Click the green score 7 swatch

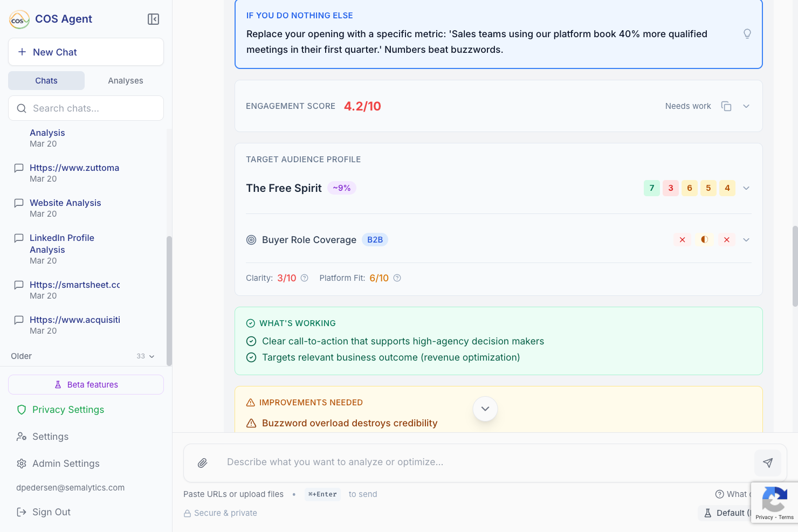click(x=652, y=188)
